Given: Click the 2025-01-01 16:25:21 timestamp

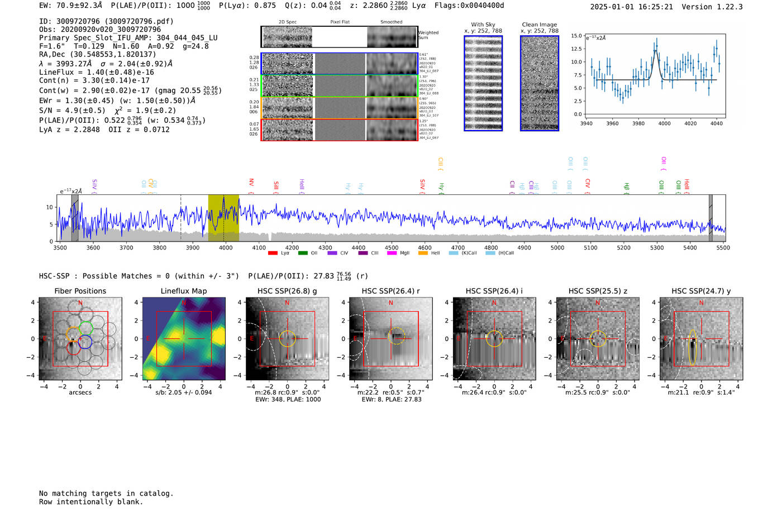Looking at the screenshot, I should [631, 7].
